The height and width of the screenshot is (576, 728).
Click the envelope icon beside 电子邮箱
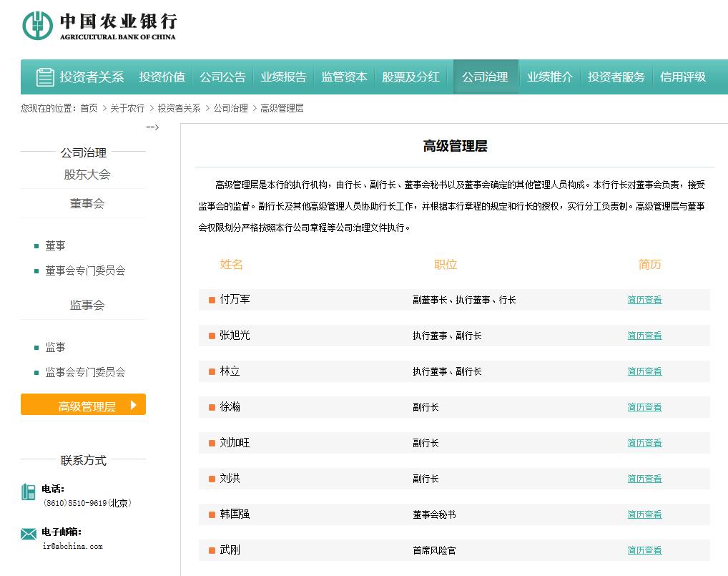click(29, 533)
